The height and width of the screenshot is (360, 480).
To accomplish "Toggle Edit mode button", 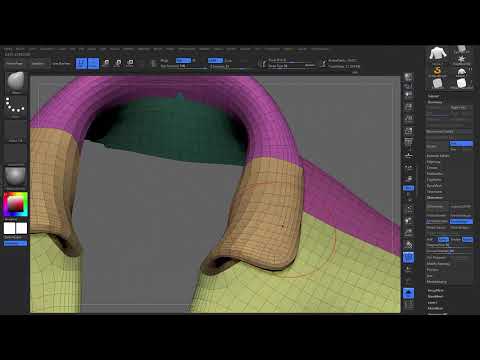I will tap(81, 63).
